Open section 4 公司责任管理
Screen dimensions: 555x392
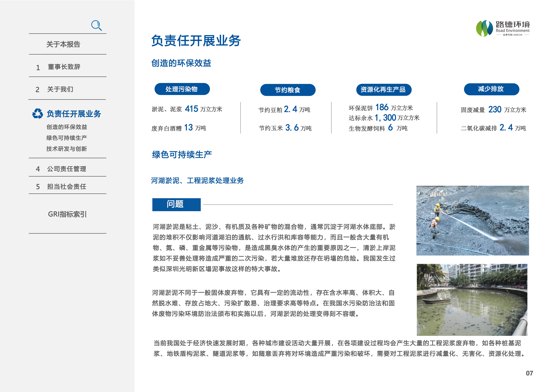tap(66, 169)
